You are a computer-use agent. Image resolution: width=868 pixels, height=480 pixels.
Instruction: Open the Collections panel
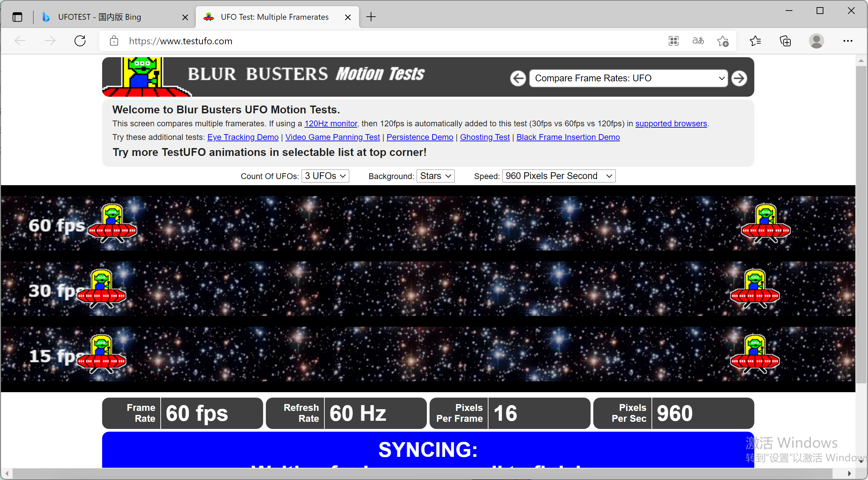tap(785, 41)
